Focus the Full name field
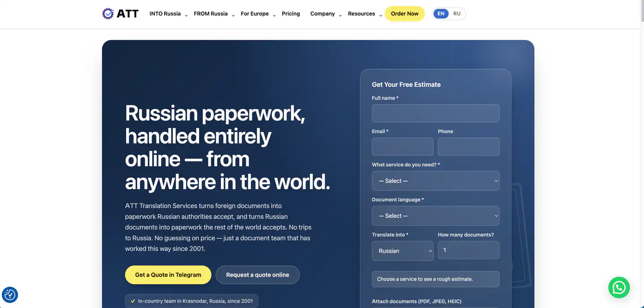The width and height of the screenshot is (644, 308). point(436,113)
